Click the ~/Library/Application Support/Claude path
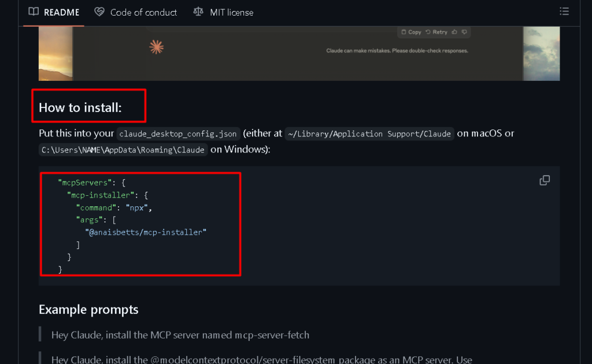592x364 pixels. pos(369,133)
